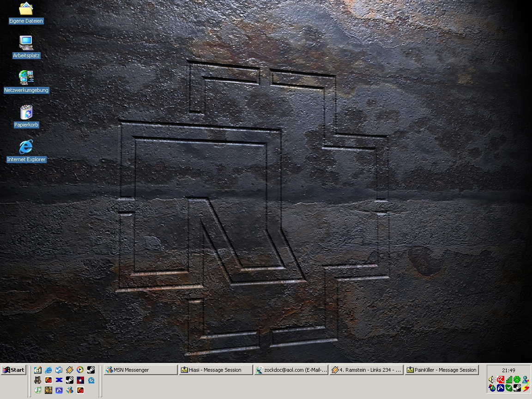Screen dimensions: 532x399
Task: Click the green music notes Quick Launch icon
Action: click(38, 390)
